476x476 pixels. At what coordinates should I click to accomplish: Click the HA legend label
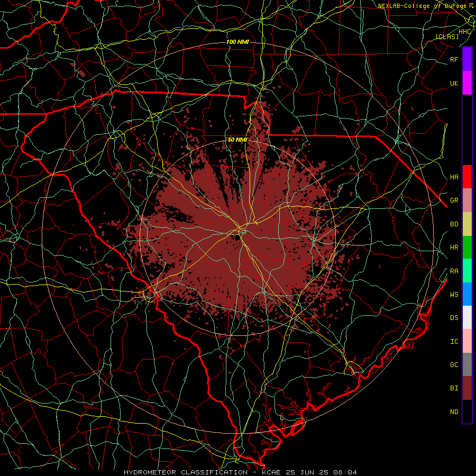[x=454, y=177]
